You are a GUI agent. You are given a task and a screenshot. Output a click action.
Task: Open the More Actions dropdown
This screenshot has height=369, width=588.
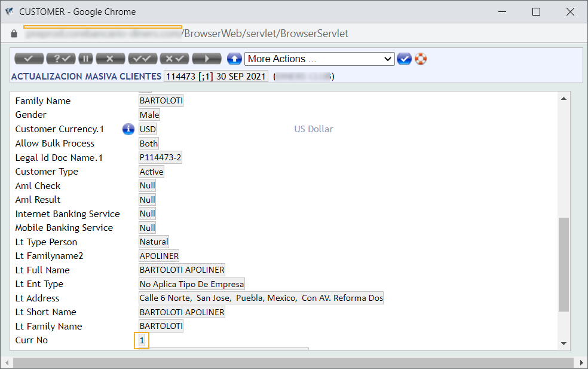pos(319,59)
